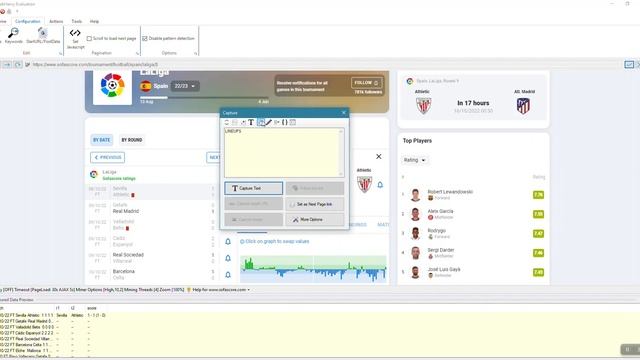Expand the Pagination group dialog launcher
This screenshot has width=640, height=360.
click(x=137, y=53)
